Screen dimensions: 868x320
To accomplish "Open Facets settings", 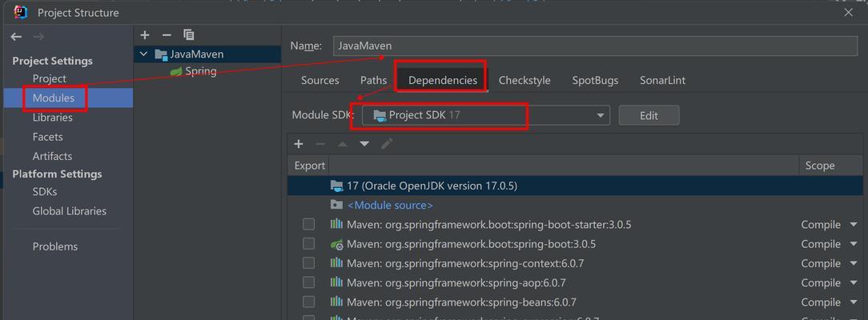I will pos(47,137).
